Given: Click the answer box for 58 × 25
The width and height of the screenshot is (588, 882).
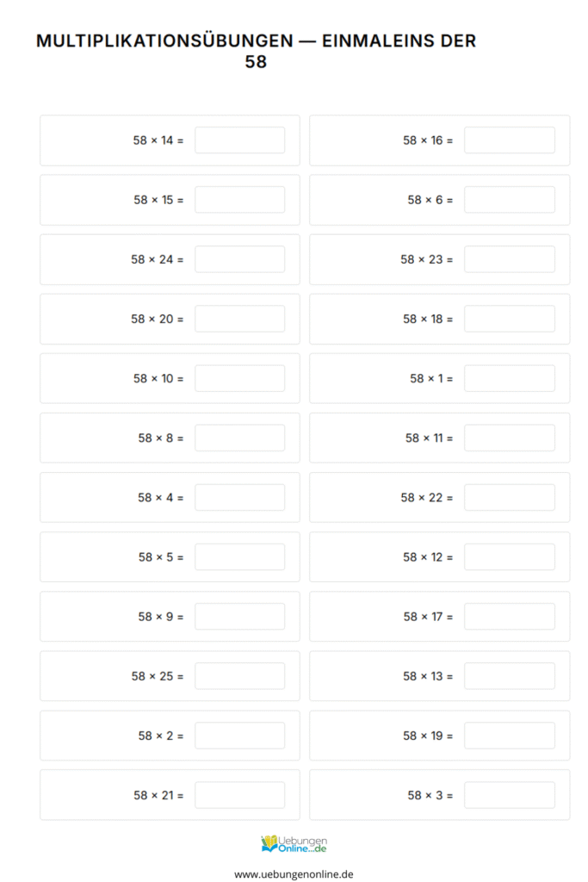Looking at the screenshot, I should [239, 676].
